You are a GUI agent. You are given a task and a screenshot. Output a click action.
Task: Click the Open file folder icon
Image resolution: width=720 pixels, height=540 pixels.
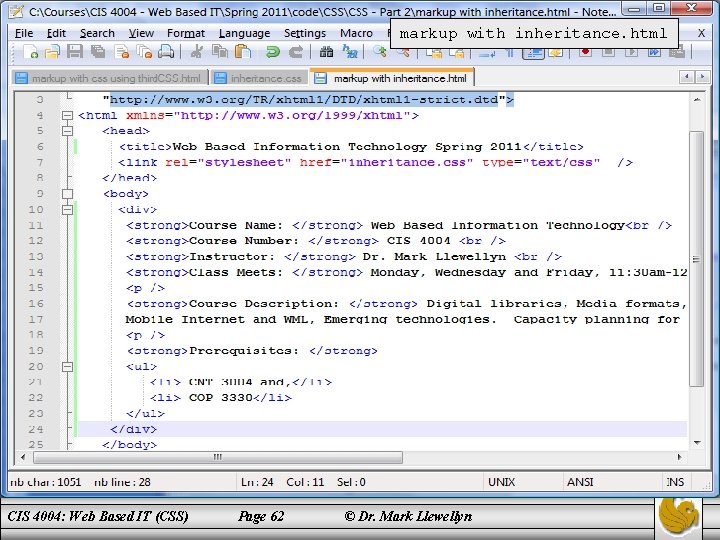point(52,52)
